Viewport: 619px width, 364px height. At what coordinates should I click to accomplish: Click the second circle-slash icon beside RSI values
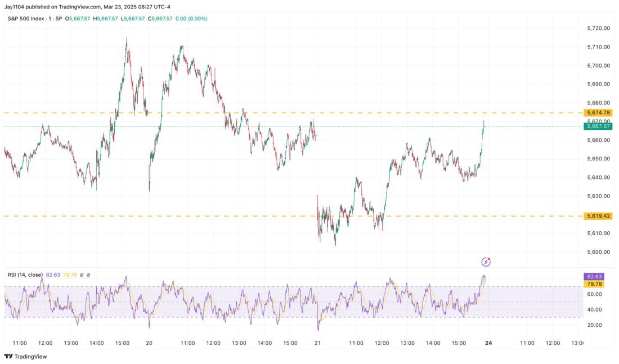point(88,275)
